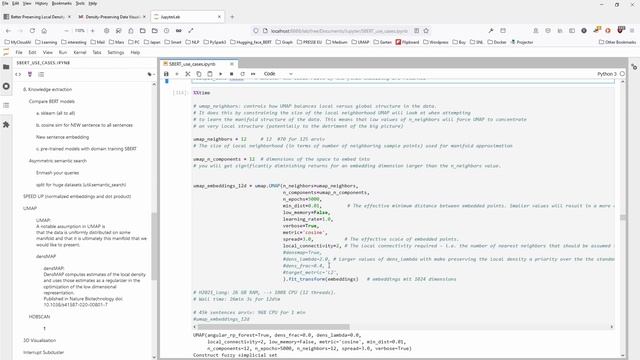This screenshot has width=640, height=360.
Task: Click horizontal scrollbar under the code cell
Action: 273,327
